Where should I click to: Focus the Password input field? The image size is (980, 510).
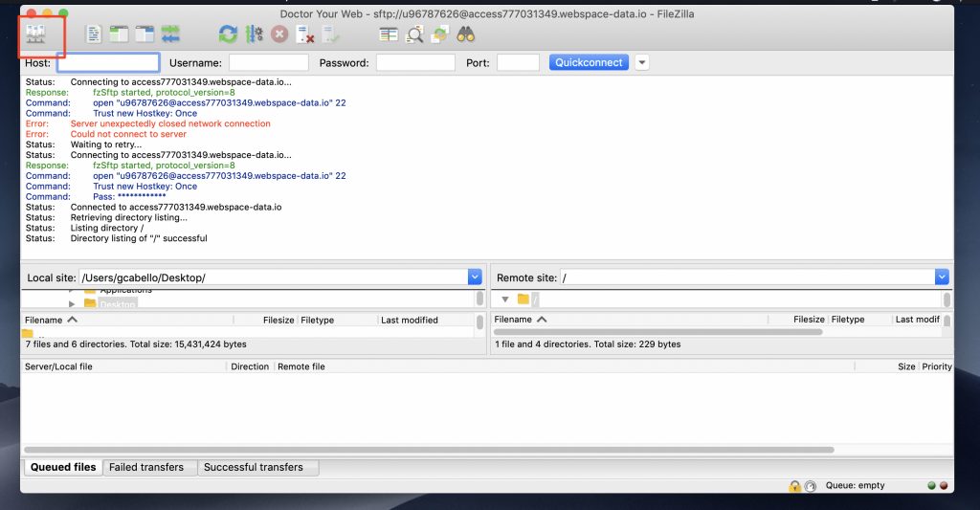(415, 62)
